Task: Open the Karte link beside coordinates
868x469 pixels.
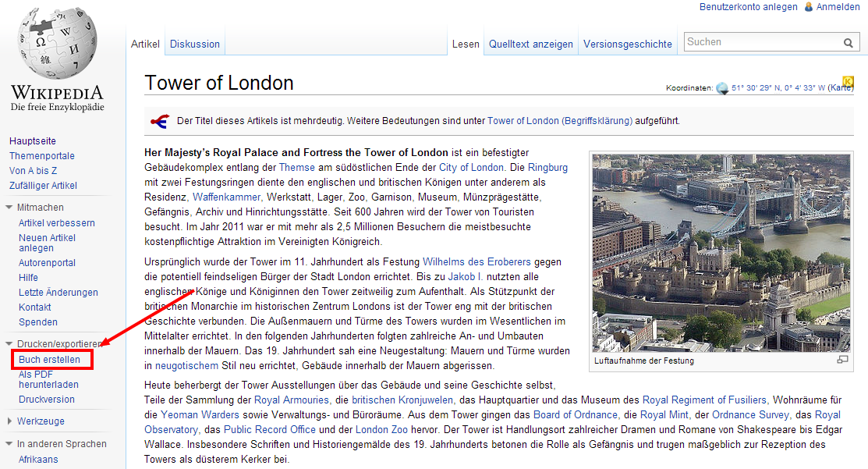Action: click(x=840, y=87)
